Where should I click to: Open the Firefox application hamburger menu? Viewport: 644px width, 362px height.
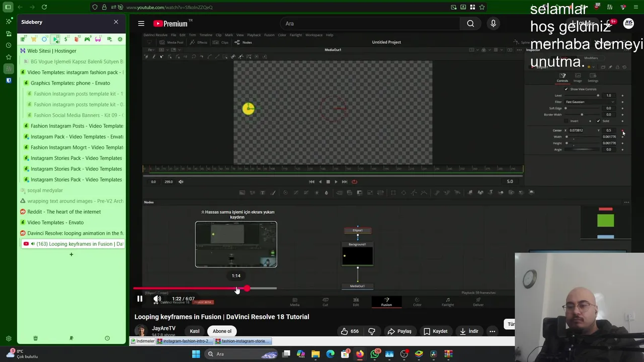(x=636, y=7)
